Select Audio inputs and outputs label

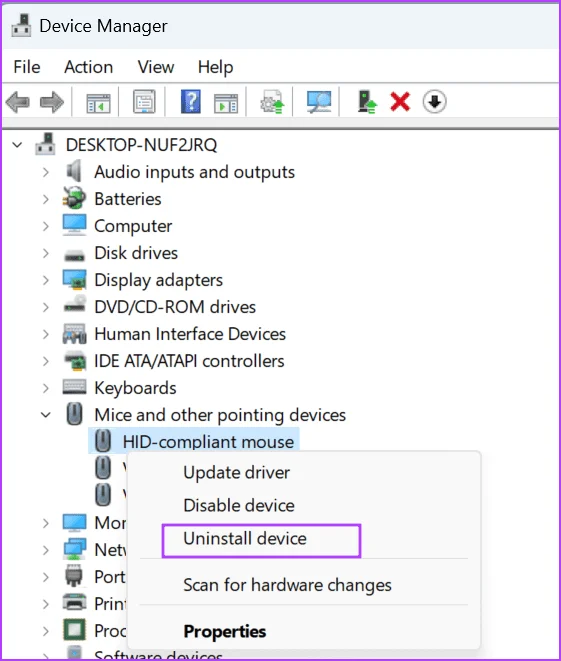tap(194, 172)
